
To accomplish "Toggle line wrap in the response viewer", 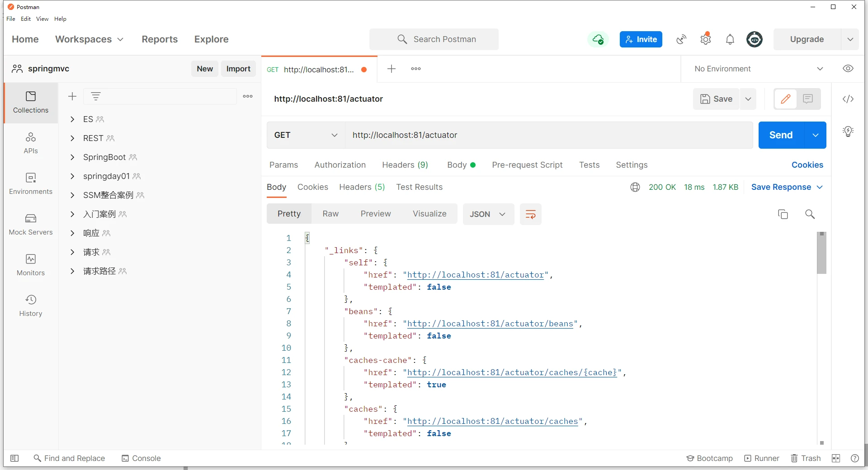I will click(x=530, y=214).
